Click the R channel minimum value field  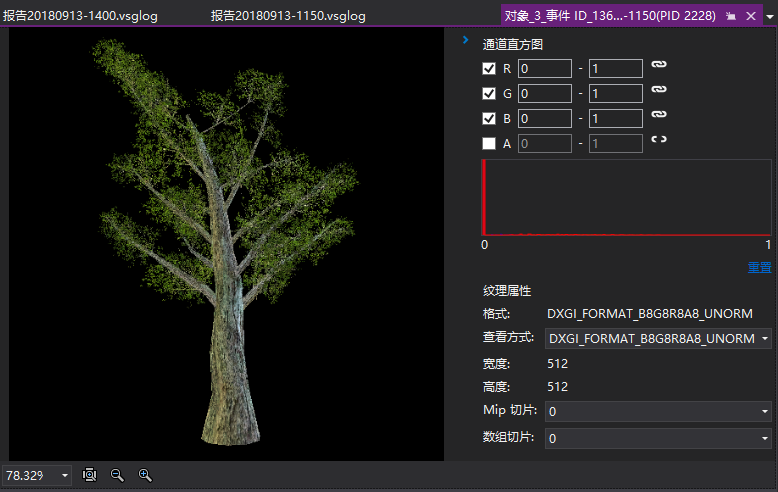[x=545, y=68]
